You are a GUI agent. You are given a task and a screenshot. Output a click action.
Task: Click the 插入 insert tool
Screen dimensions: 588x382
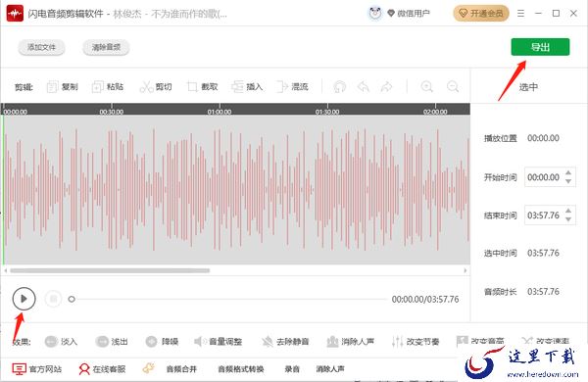coord(247,87)
